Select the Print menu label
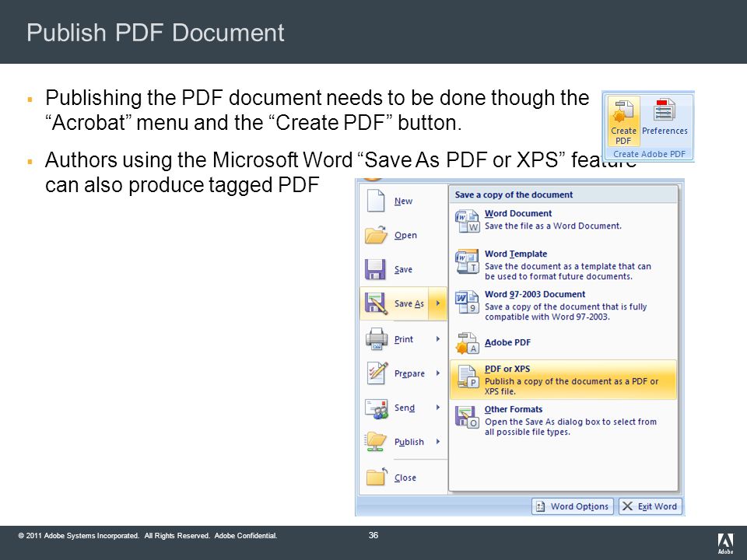The width and height of the screenshot is (747, 560). click(x=404, y=339)
